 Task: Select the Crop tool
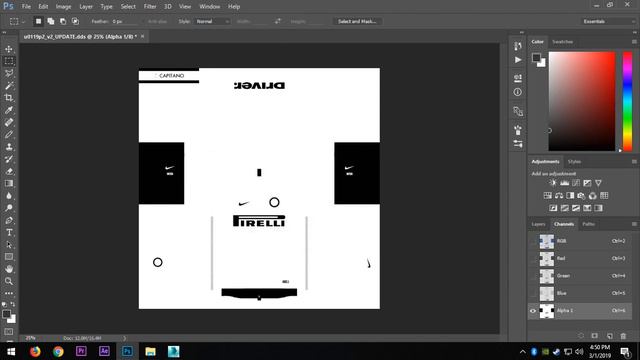coord(9,98)
